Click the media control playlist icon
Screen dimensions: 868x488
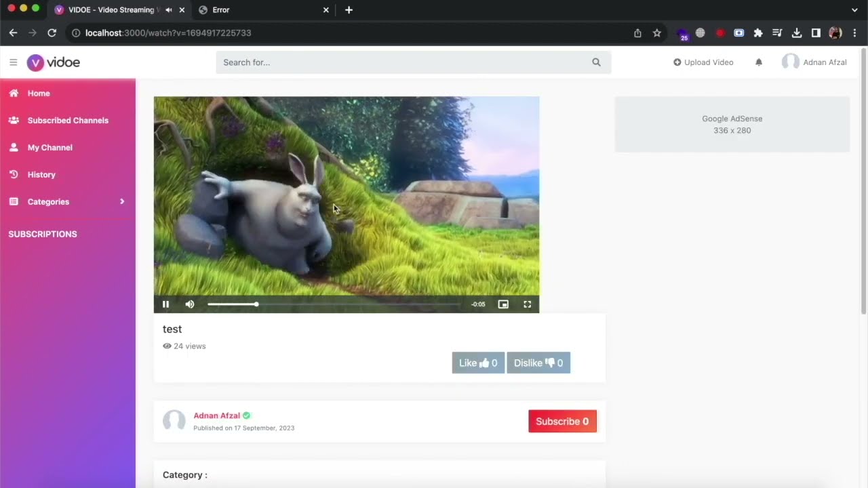tap(777, 33)
